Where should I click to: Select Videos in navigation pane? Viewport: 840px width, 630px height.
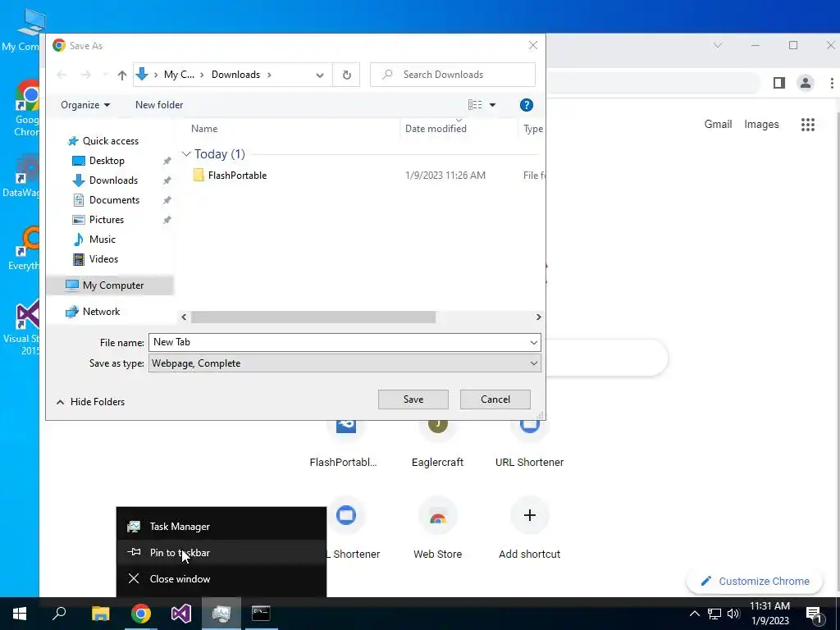tap(103, 259)
